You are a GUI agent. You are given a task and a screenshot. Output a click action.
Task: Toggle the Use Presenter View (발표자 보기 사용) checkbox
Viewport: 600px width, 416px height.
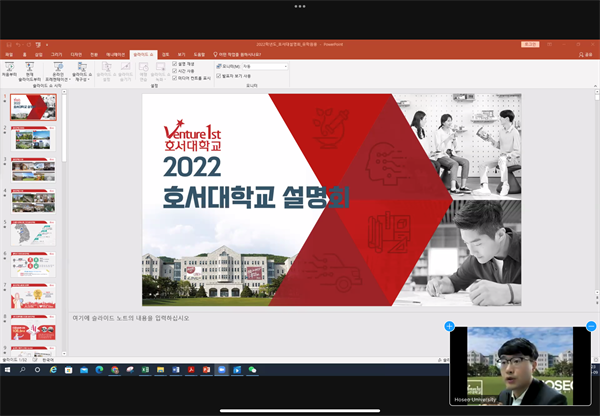pos(219,76)
